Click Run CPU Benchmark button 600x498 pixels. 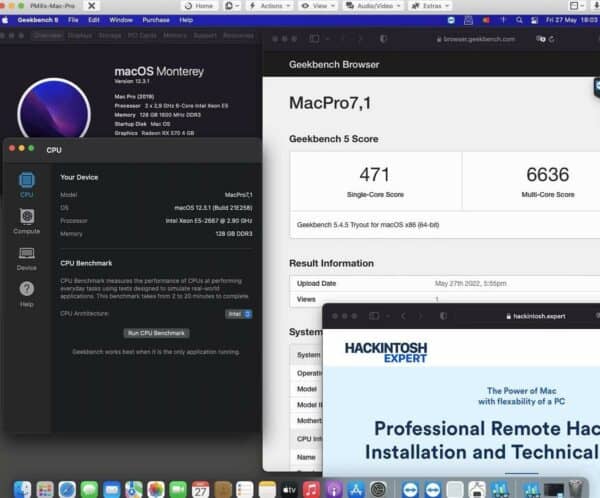tap(156, 333)
